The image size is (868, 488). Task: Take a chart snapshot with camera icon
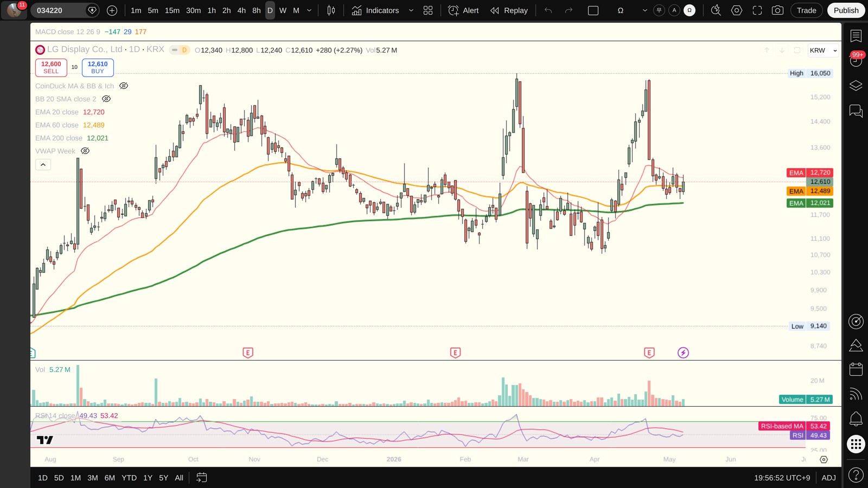pos(777,10)
